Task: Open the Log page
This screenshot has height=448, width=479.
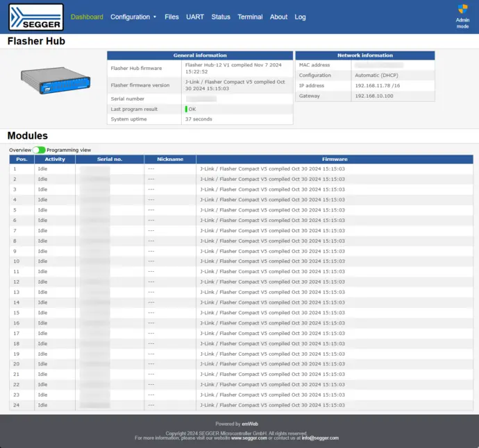Action: click(x=300, y=17)
